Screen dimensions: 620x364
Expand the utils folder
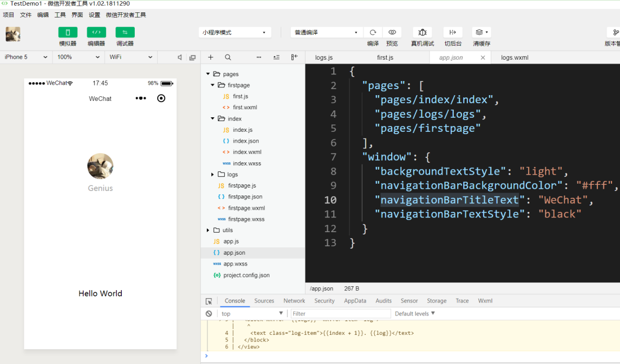tap(208, 230)
